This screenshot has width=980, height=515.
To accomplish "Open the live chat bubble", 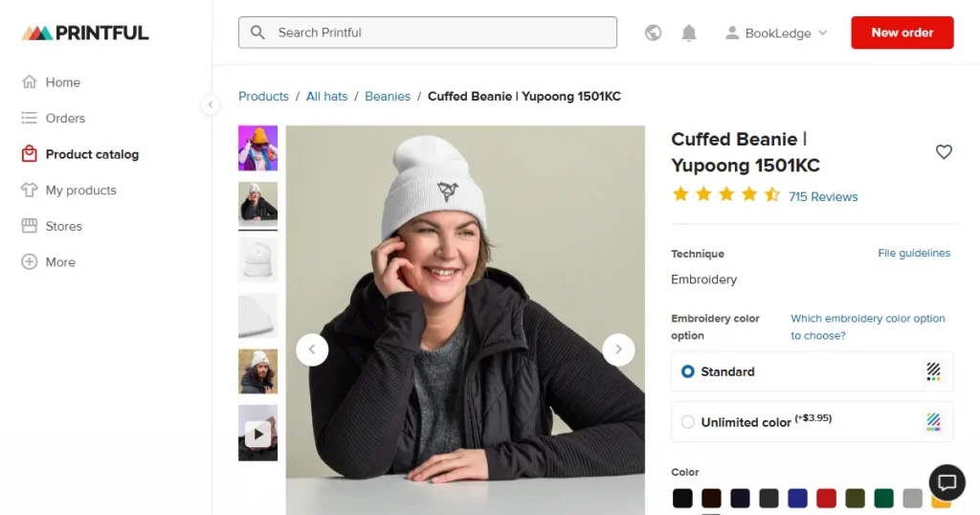I will point(947,482).
